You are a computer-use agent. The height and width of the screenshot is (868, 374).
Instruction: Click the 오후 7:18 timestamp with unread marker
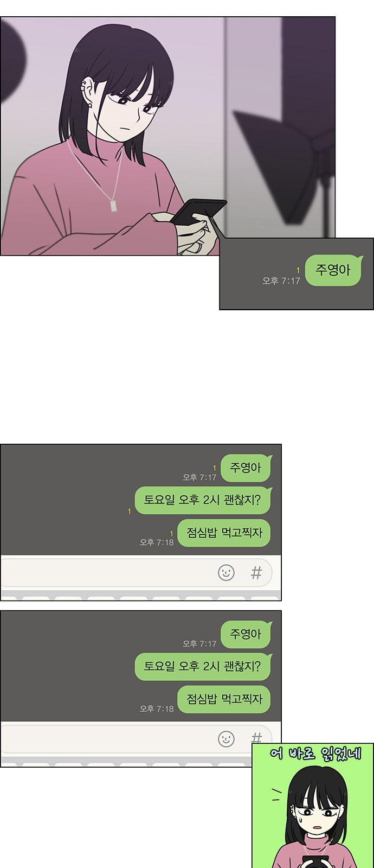[x=157, y=542]
